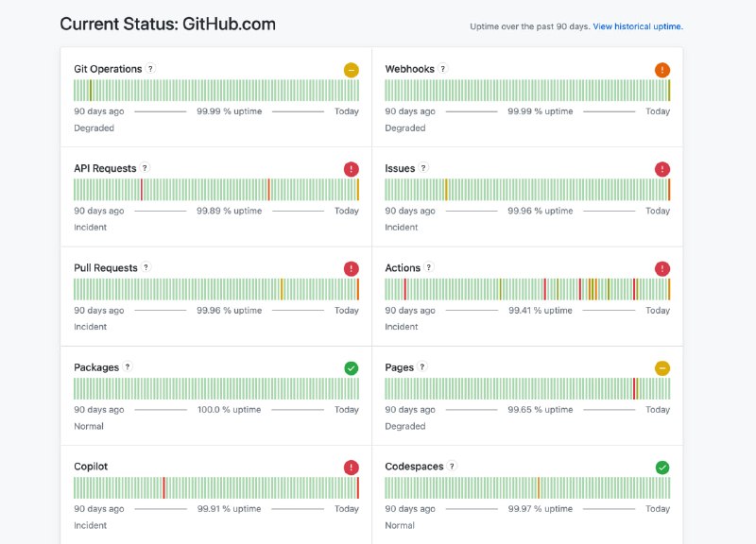
Task: Click the Current Status: GitHub.com heading
Action: click(168, 25)
